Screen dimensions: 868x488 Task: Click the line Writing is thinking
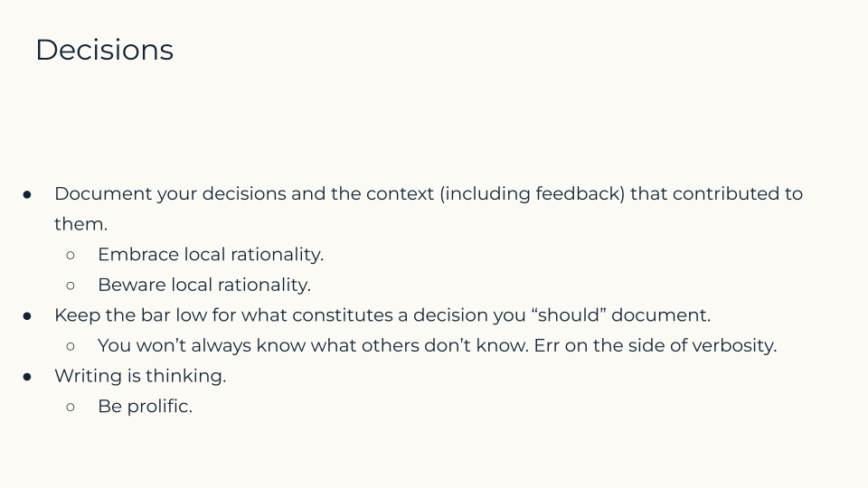coord(141,376)
